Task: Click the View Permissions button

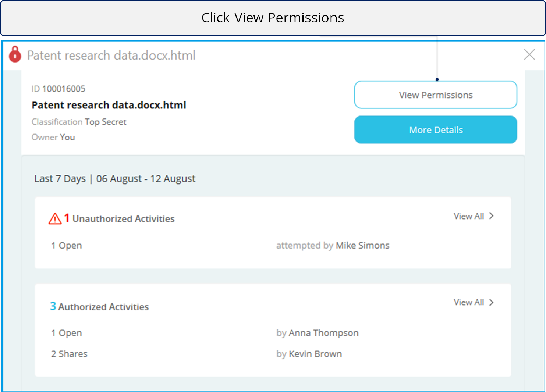Action: [435, 95]
